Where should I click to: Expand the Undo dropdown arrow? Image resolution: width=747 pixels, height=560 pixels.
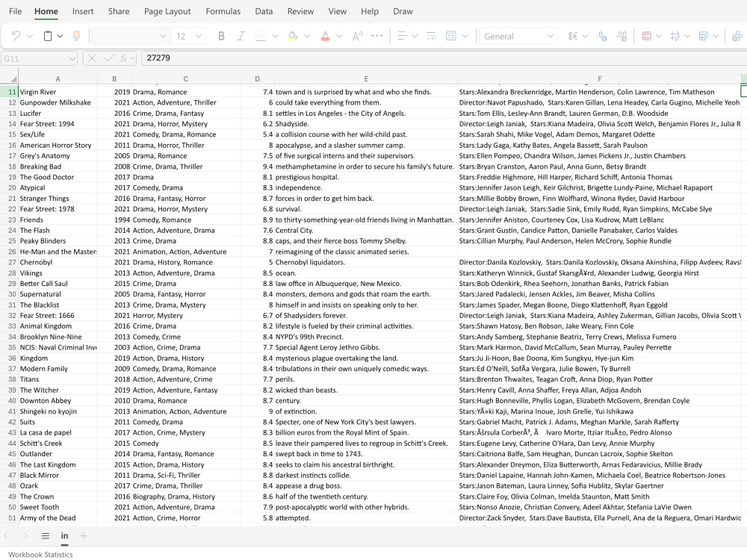pos(30,36)
